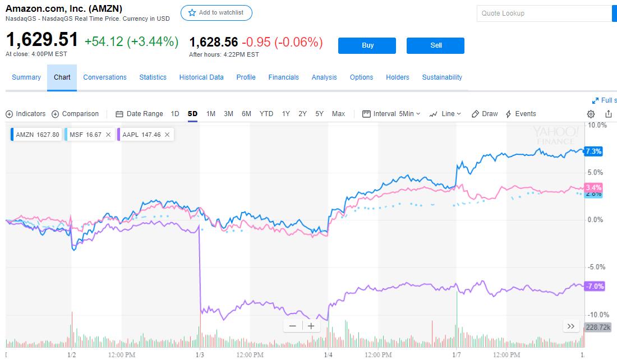Image resolution: width=617 pixels, height=364 pixels.
Task: Select the 1M time range
Action: point(211,114)
